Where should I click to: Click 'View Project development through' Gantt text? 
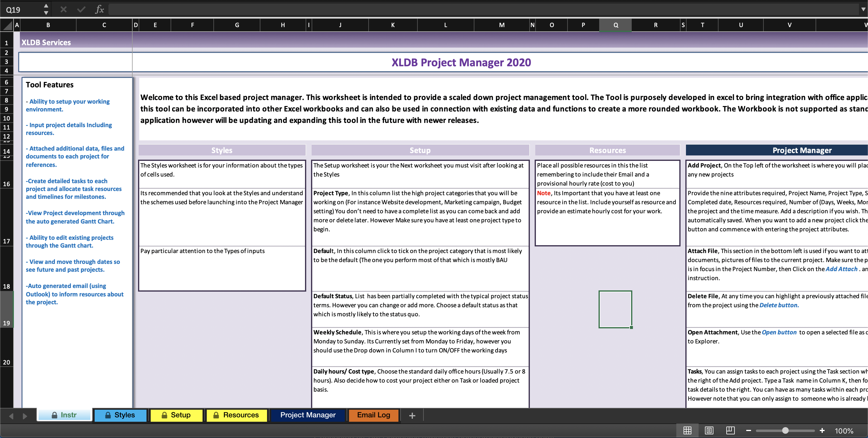(75, 217)
